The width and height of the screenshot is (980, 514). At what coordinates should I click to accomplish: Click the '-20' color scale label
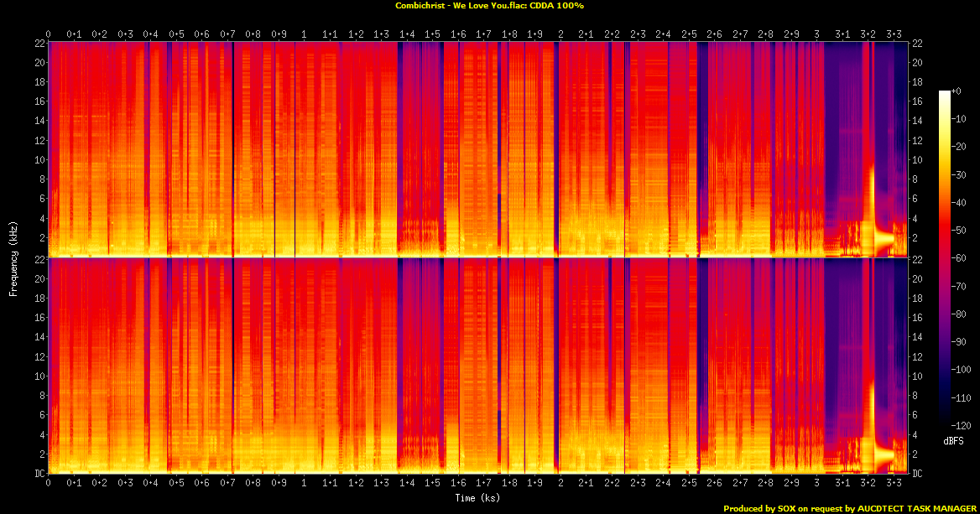point(959,147)
